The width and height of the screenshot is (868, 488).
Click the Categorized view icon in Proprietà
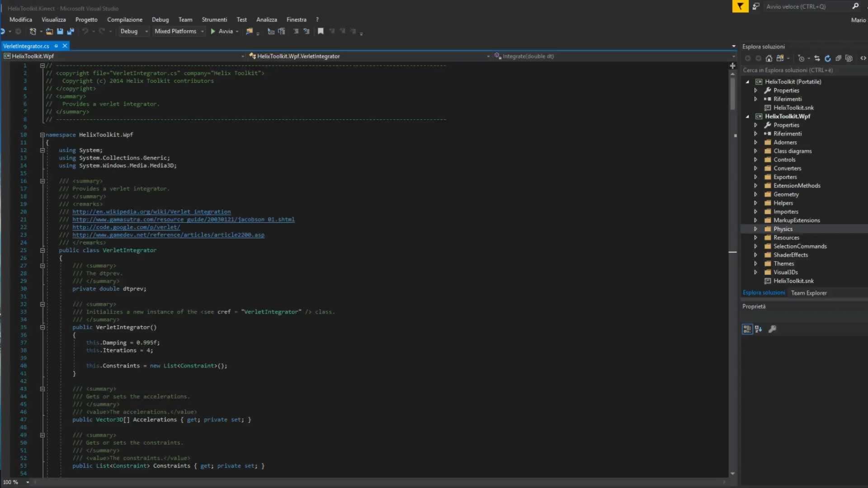(747, 329)
